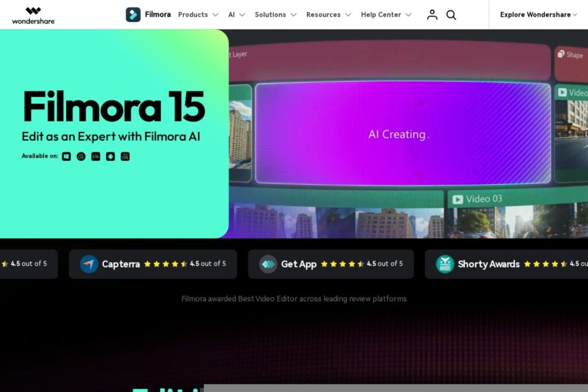Click the search magnifier icon
The height and width of the screenshot is (392, 588).
451,14
